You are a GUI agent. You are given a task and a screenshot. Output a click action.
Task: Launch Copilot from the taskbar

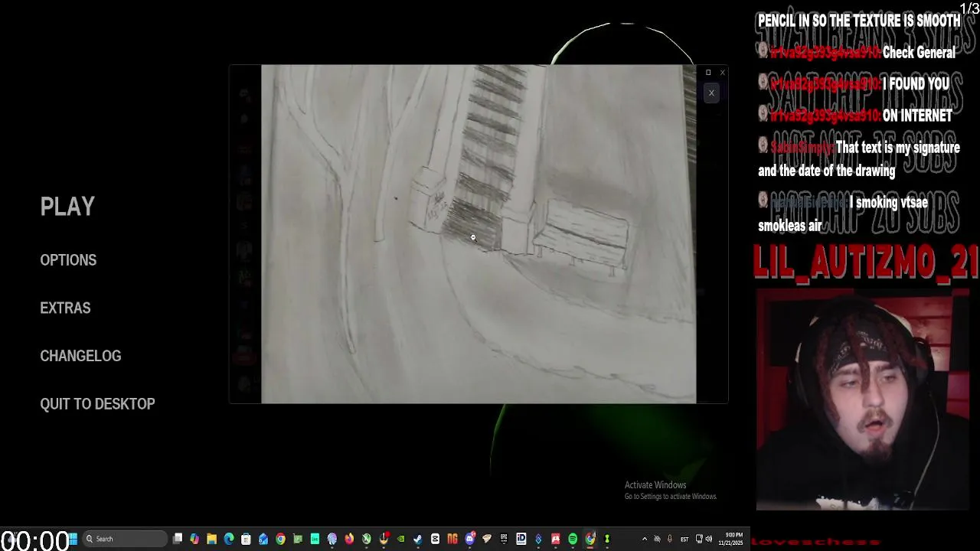point(194,539)
